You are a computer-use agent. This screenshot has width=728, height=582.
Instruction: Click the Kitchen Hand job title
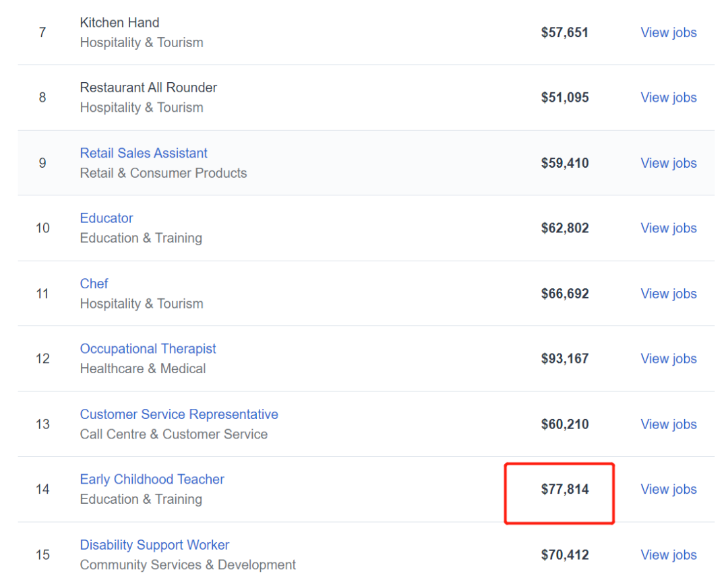point(119,22)
